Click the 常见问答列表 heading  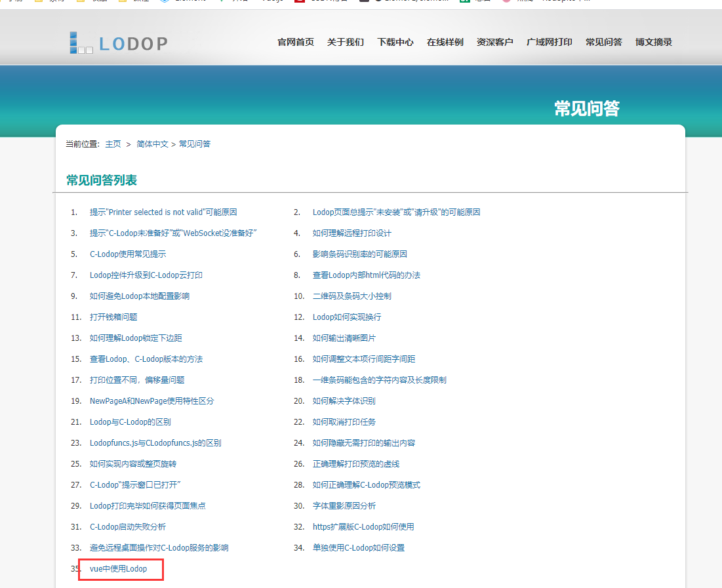coord(102,180)
